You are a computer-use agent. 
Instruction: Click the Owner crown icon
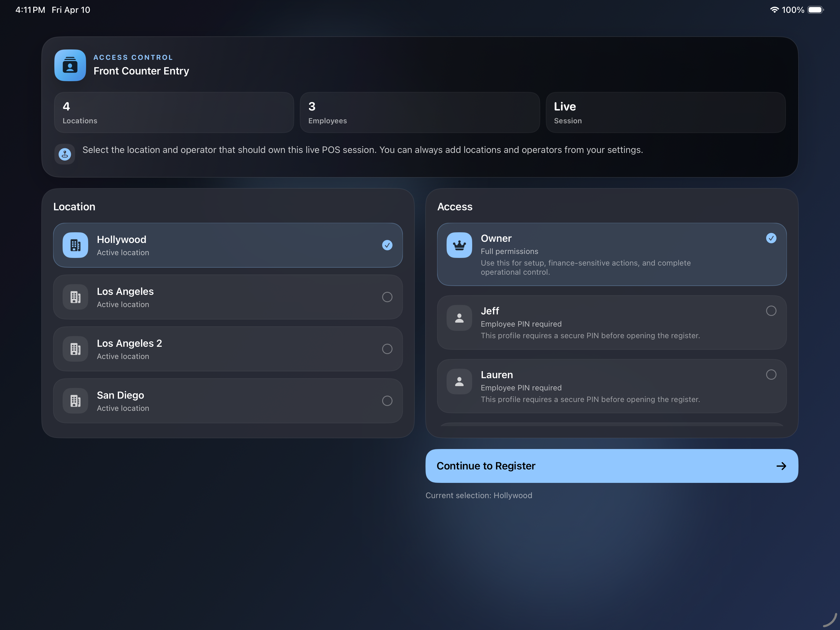click(x=459, y=245)
